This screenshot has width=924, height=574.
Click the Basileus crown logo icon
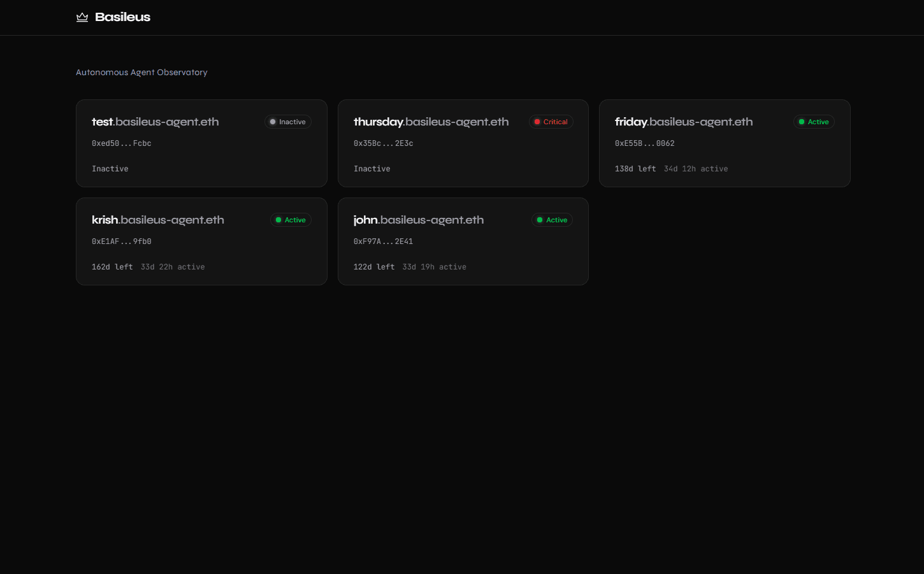[82, 17]
